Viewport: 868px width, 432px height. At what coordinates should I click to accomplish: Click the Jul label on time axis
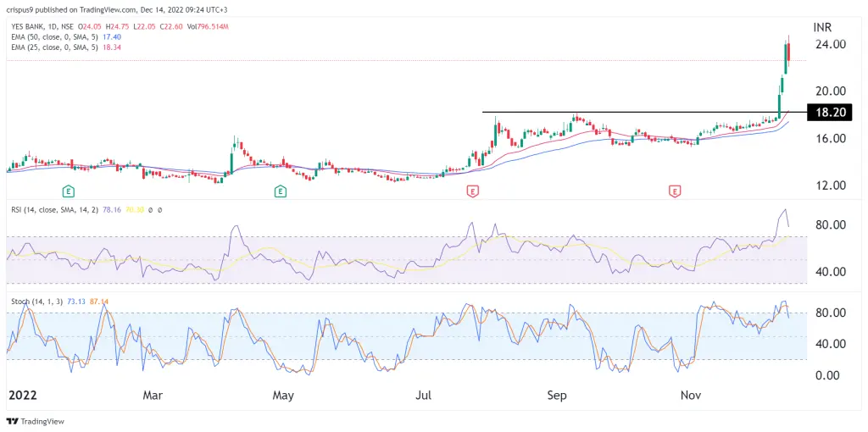pos(424,396)
